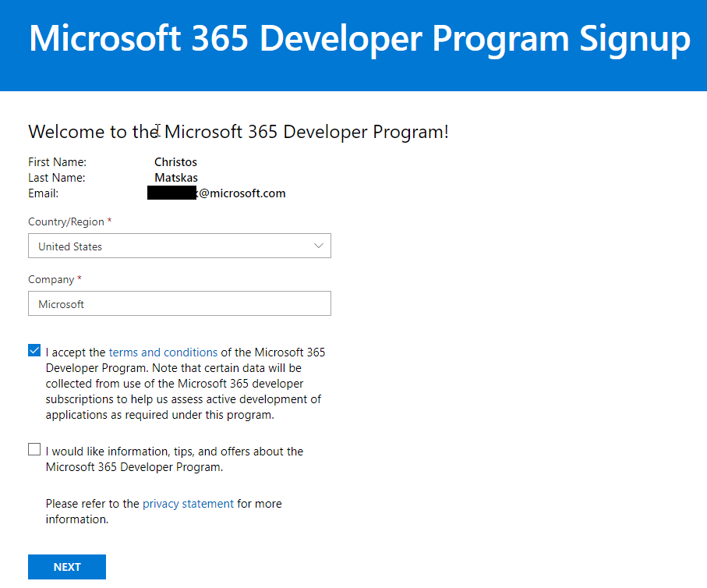Uncheck the accept terms and conditions checkbox
Viewport: 707px width, 588px height.
[34, 351]
